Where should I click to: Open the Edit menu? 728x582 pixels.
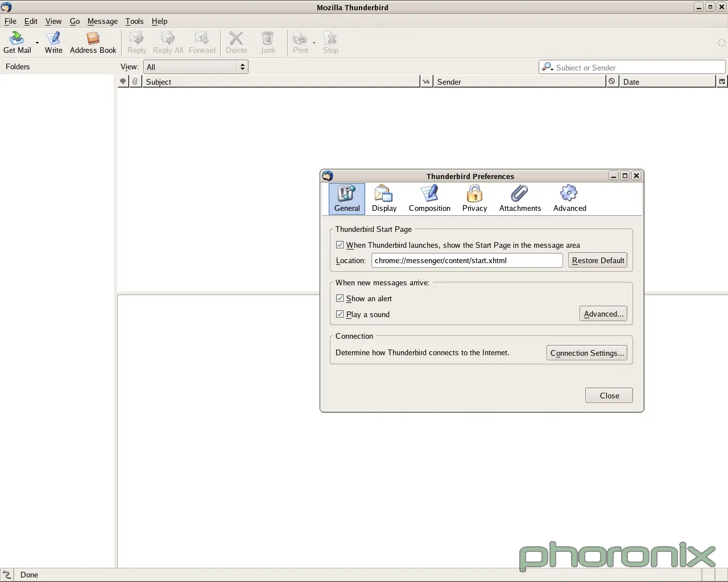pyautogui.click(x=31, y=21)
